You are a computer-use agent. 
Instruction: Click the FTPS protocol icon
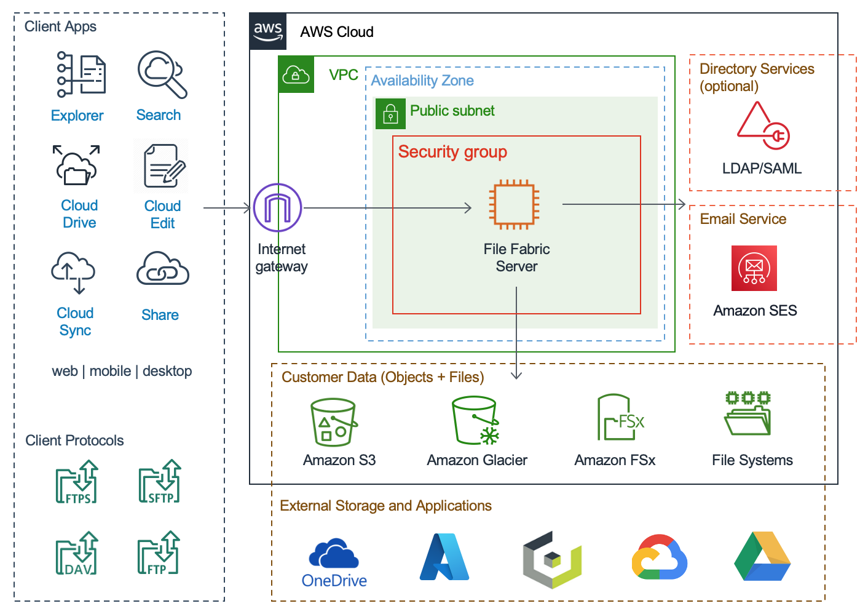point(77,482)
